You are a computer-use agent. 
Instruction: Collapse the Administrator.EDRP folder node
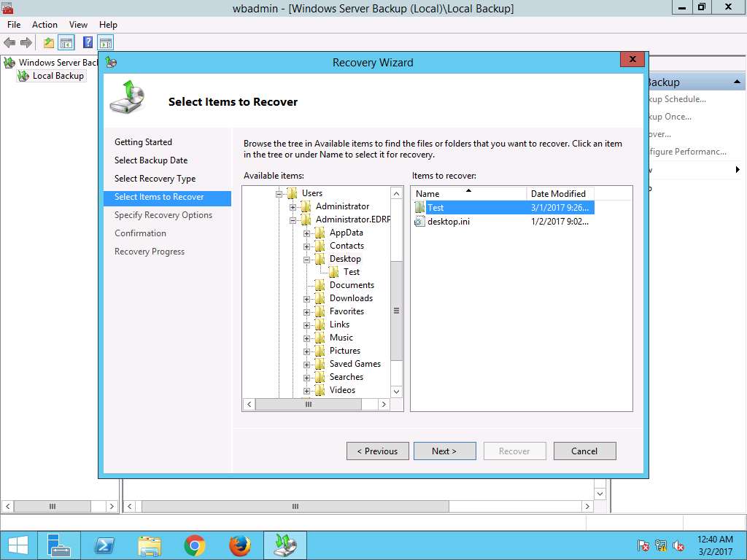click(293, 220)
